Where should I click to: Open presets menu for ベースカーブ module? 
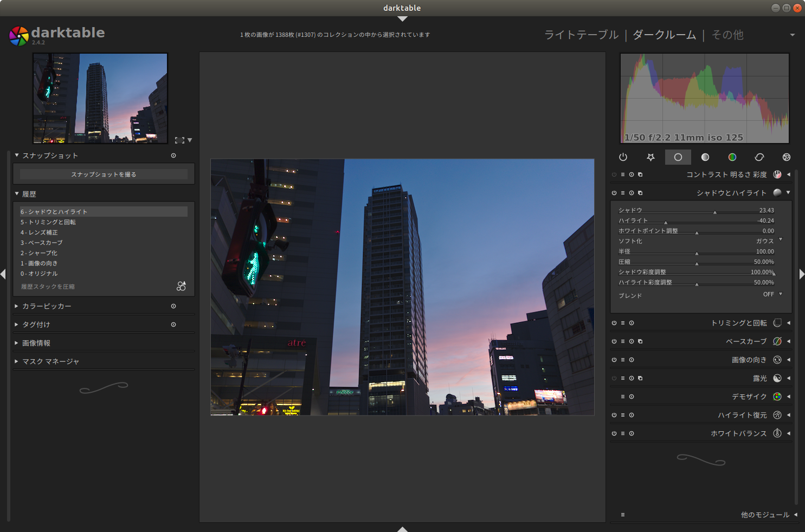(x=622, y=341)
